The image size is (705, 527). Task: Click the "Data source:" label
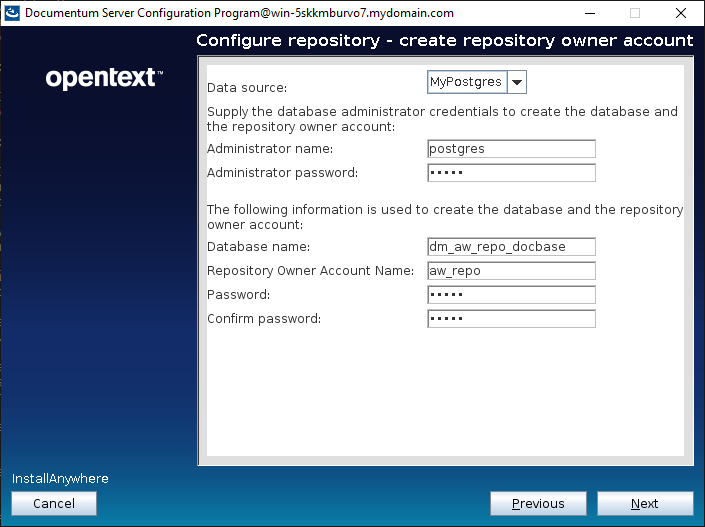[247, 88]
